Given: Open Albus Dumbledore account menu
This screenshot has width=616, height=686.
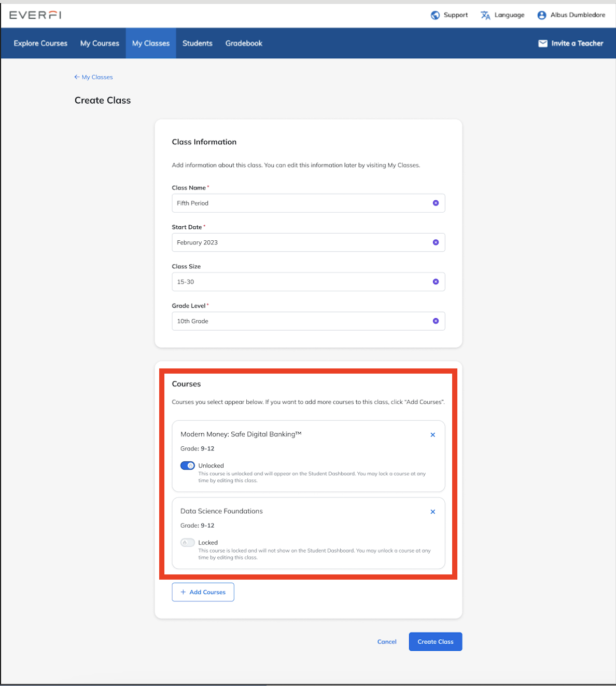Looking at the screenshot, I should coord(571,15).
